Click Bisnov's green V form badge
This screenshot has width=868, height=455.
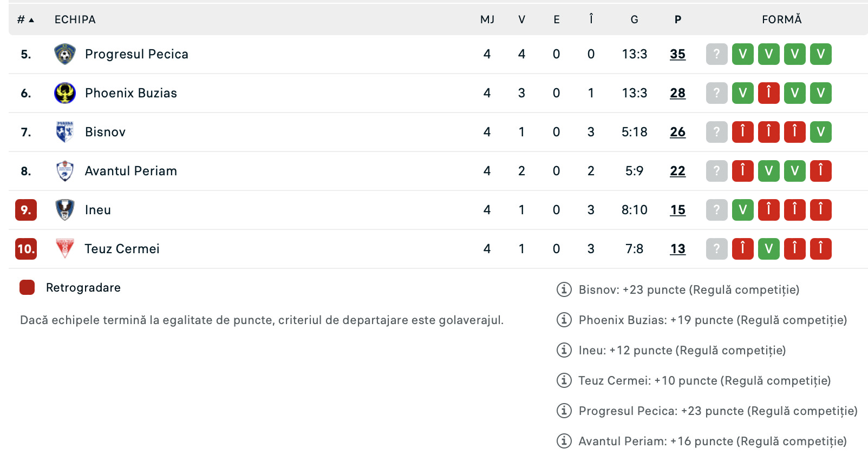click(x=821, y=132)
